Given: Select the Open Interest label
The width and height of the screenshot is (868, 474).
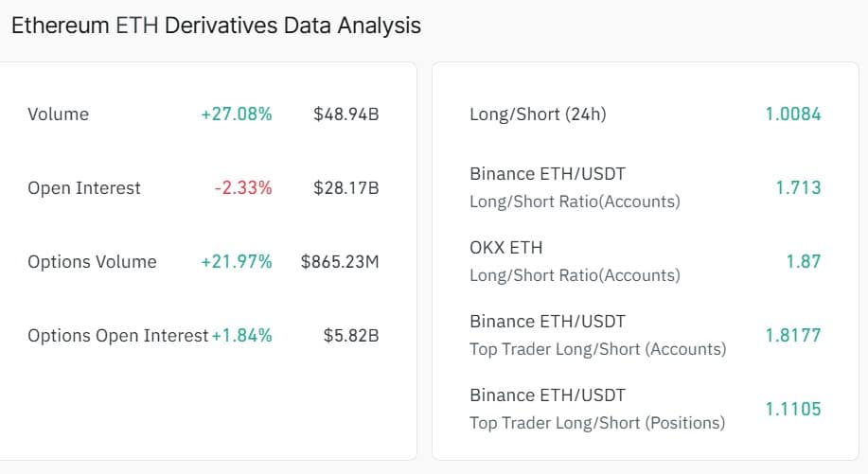Looking at the screenshot, I should click(x=83, y=188).
